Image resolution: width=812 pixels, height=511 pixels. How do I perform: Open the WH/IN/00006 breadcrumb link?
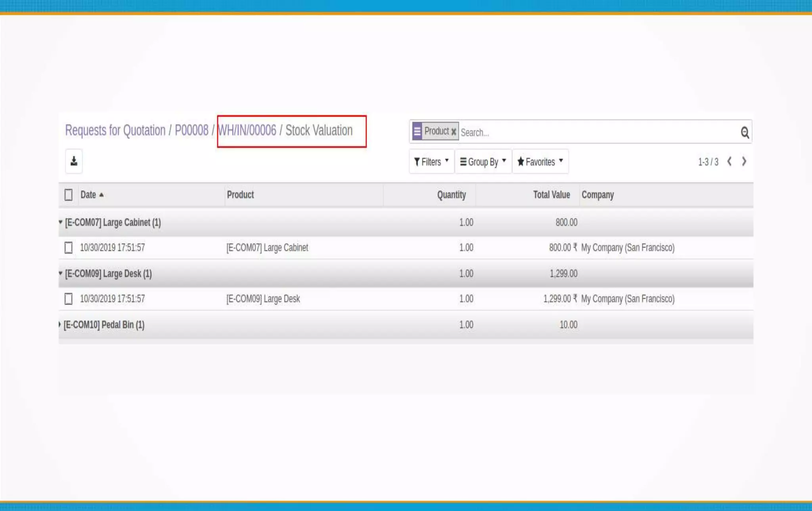point(247,130)
